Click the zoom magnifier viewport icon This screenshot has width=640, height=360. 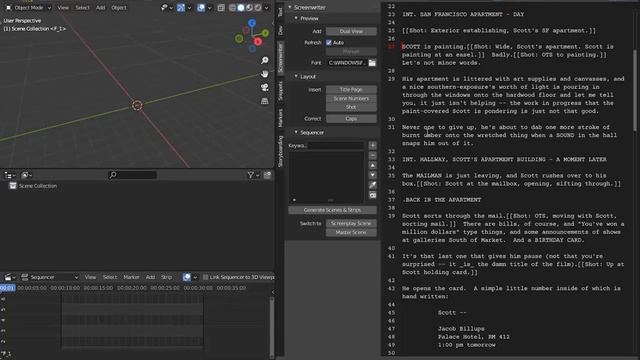(x=264, y=60)
